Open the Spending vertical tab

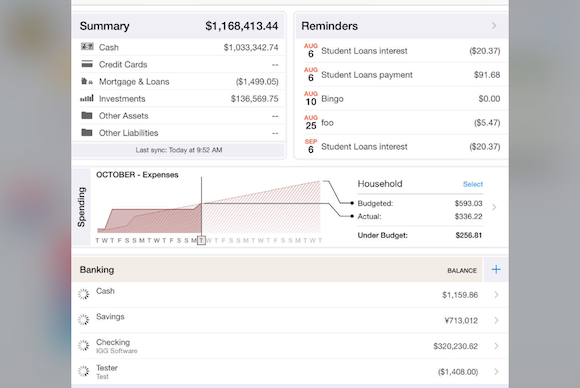coord(81,207)
